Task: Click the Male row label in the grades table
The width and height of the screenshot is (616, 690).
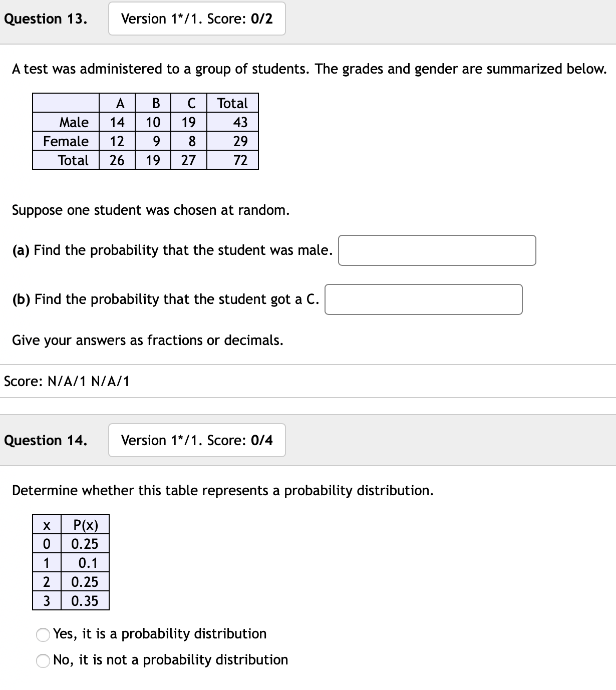Action: pyautogui.click(x=73, y=122)
